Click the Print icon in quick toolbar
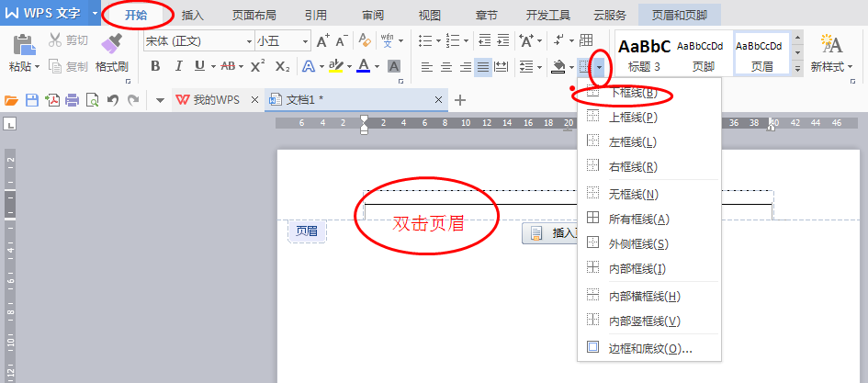Image resolution: width=868 pixels, height=383 pixels. click(x=73, y=100)
